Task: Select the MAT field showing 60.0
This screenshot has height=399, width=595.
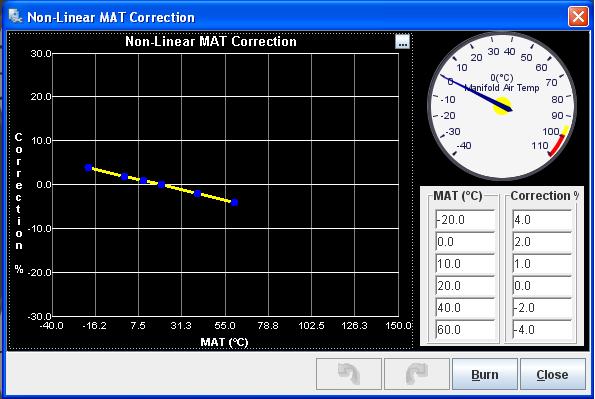Action: click(465, 330)
